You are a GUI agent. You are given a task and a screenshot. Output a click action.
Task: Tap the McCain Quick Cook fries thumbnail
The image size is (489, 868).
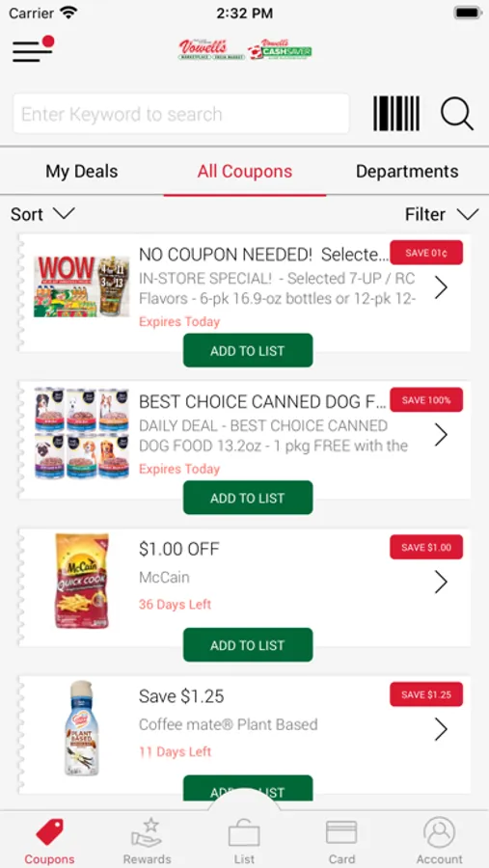pyautogui.click(x=82, y=581)
